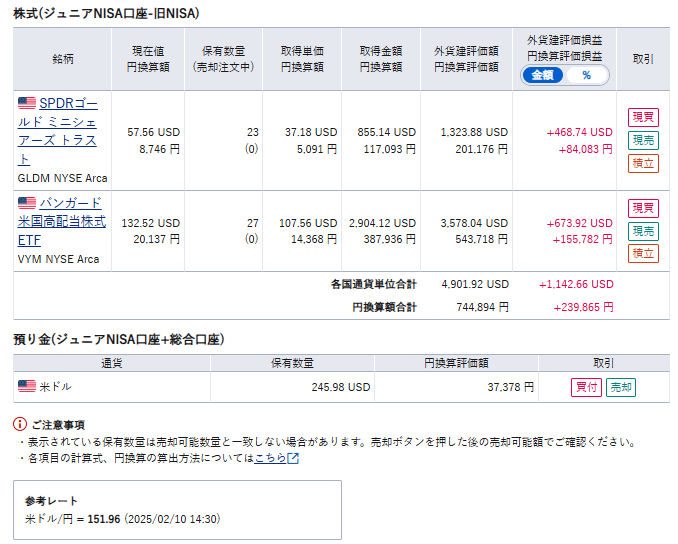Viewport: 678px width, 544px height.
Task: Switch profit/loss display to % mode
Action: [586, 75]
